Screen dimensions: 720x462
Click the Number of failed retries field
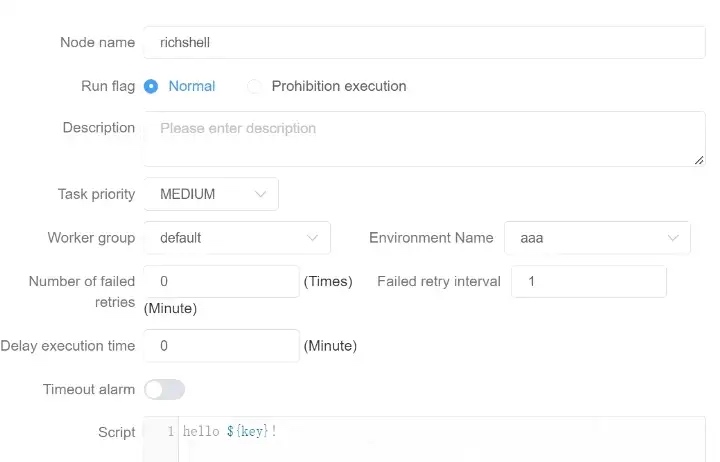point(221,282)
